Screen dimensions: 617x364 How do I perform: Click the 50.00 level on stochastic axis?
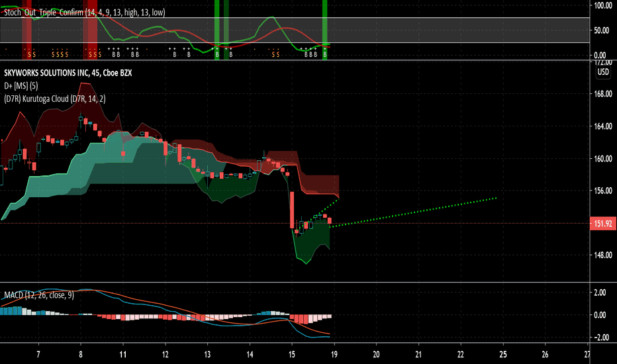[x=602, y=30]
